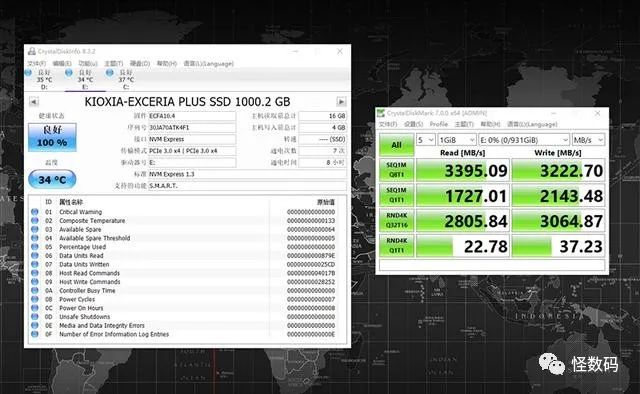The width and height of the screenshot is (640, 394).
Task: Open the 文件(F) menu in CrystalDiskMark
Action: (x=388, y=124)
